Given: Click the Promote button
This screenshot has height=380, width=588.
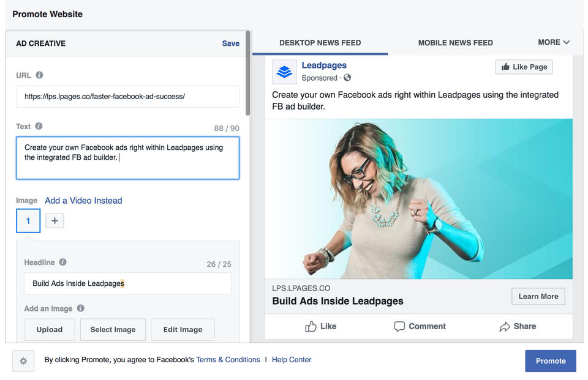Looking at the screenshot, I should (551, 361).
